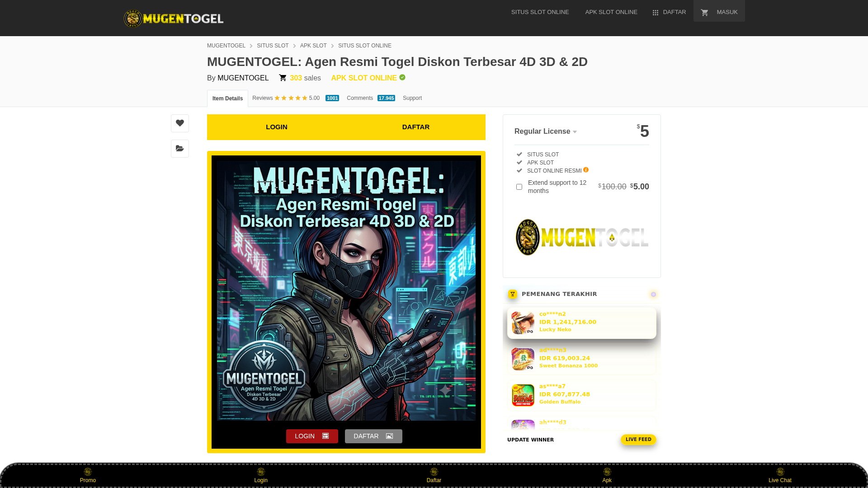Click the Apk icon in the bottom bar
This screenshot has width=868, height=488.
[x=607, y=472]
